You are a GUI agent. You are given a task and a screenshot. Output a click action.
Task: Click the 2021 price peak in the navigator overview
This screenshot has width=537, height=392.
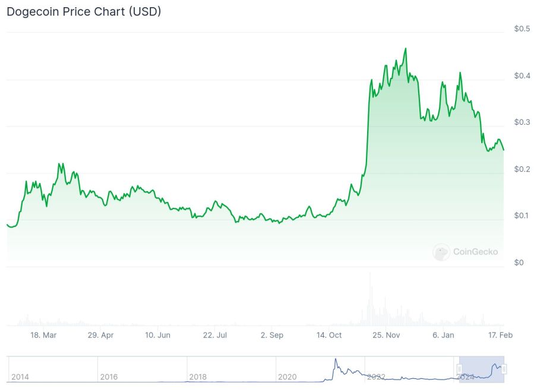coord(335,359)
